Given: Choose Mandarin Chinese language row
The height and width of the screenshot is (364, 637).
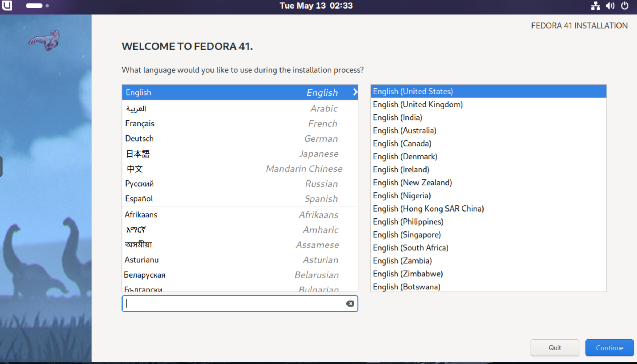Looking at the screenshot, I should (x=240, y=169).
